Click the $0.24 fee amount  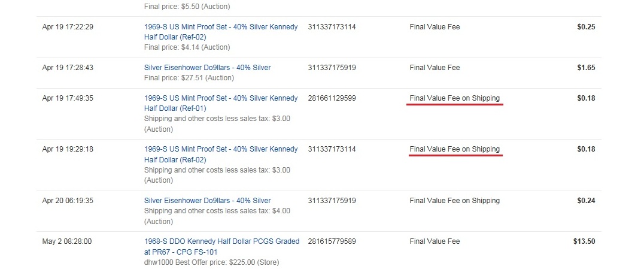click(x=586, y=201)
